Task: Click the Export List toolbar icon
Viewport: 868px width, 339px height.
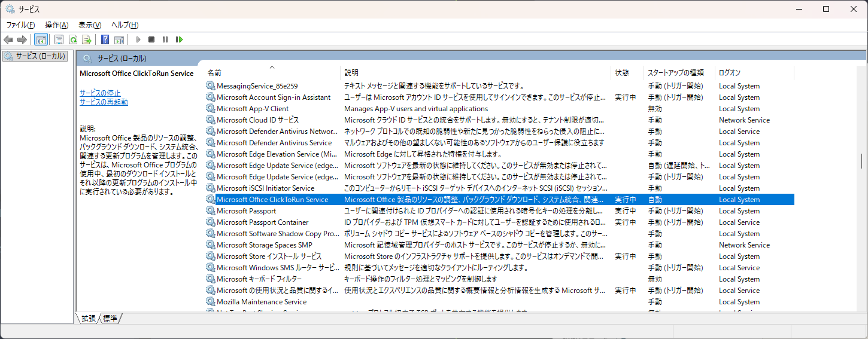Action: click(x=87, y=39)
